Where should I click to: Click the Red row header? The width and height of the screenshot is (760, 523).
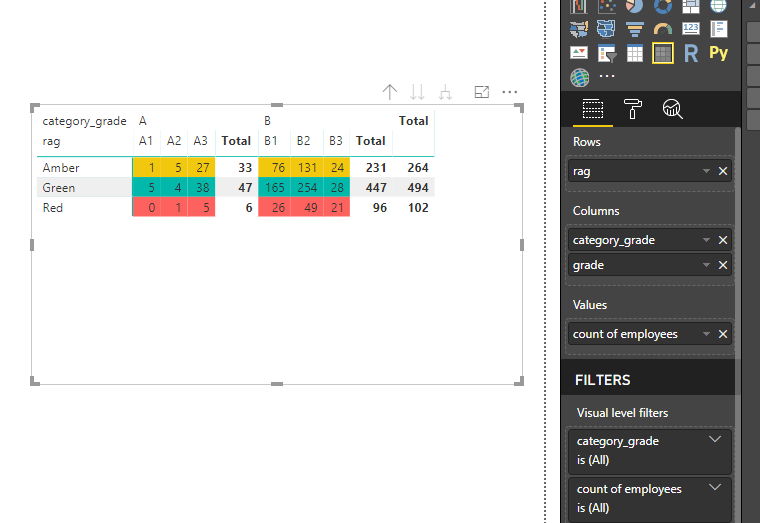click(52, 207)
